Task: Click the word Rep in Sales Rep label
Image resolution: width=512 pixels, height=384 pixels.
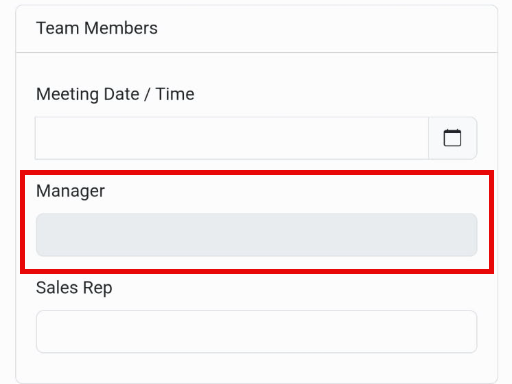Action: (x=97, y=288)
